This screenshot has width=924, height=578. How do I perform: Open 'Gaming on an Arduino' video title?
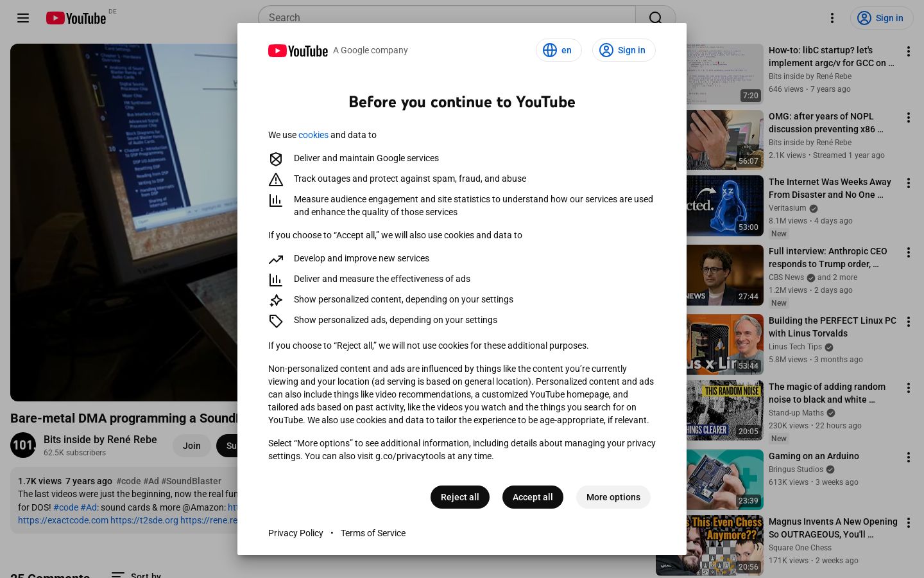point(814,456)
